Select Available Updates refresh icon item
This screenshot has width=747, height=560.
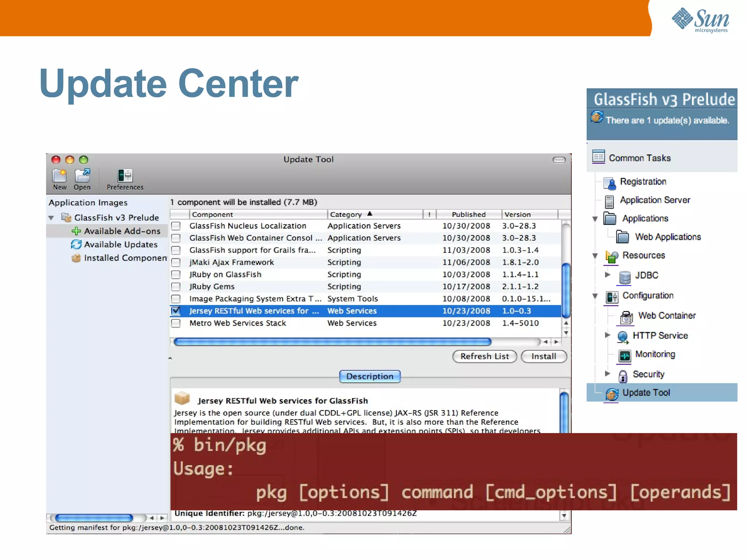(76, 244)
